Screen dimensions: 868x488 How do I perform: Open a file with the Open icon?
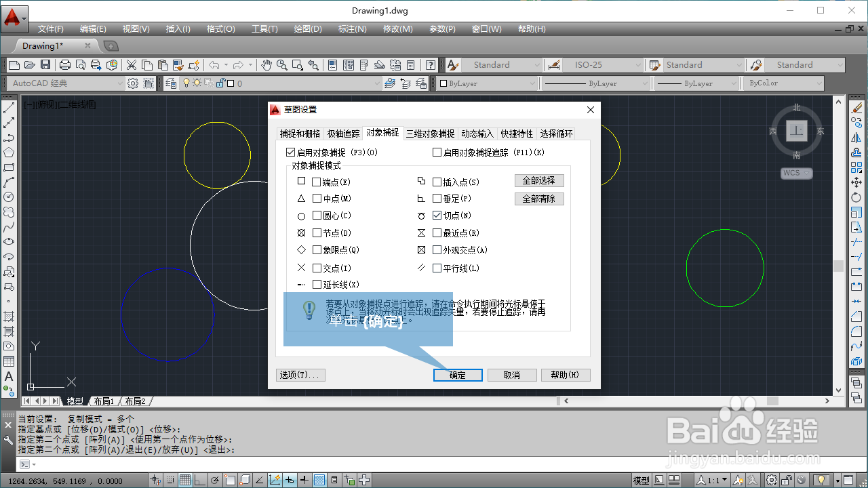click(x=29, y=65)
